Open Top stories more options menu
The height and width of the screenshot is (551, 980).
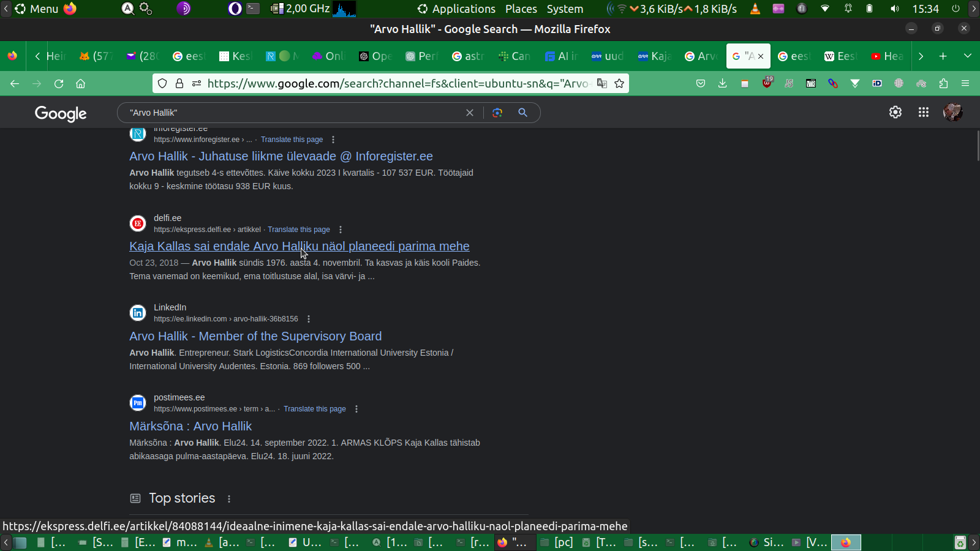229,499
